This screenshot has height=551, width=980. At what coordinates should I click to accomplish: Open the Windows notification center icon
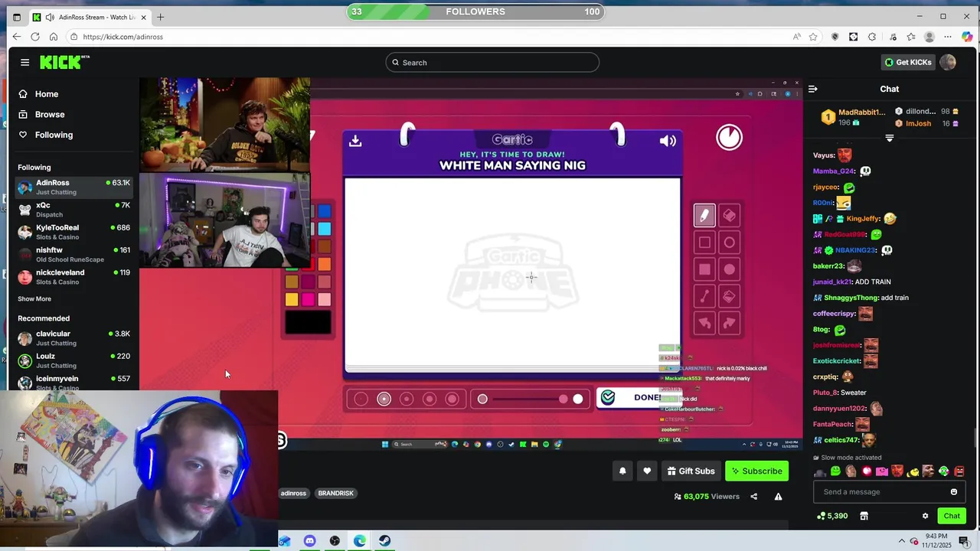(x=964, y=541)
